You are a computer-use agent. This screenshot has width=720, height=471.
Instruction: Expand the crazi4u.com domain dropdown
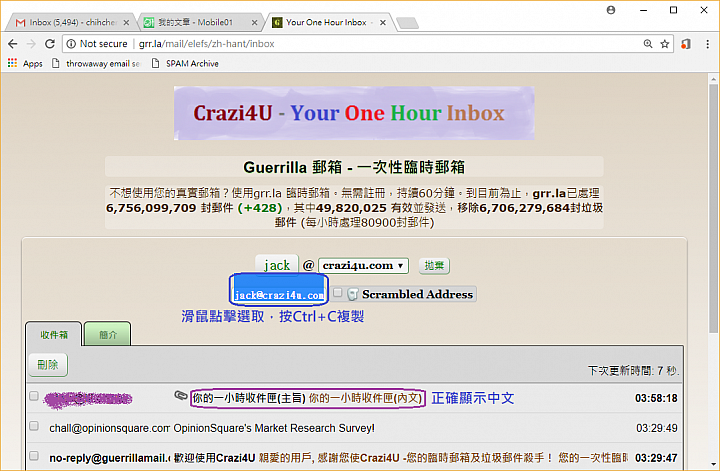(x=363, y=265)
